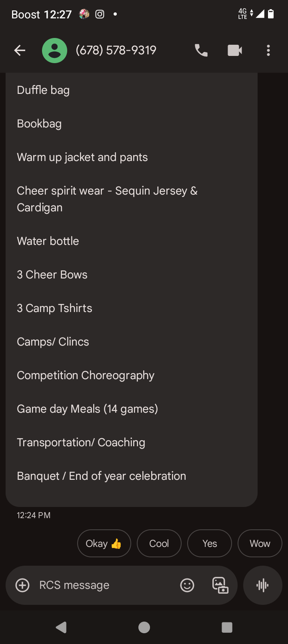Open the gallery and camera attachment icon
This screenshot has width=288, height=644.
(x=220, y=585)
